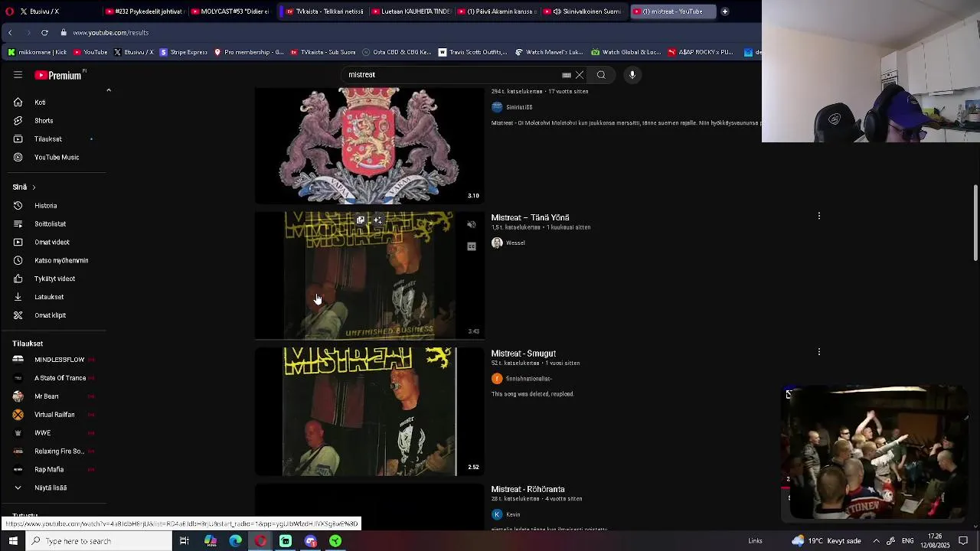
Task: Open the TVkaista - Sub Suomi bookmark
Action: [322, 52]
